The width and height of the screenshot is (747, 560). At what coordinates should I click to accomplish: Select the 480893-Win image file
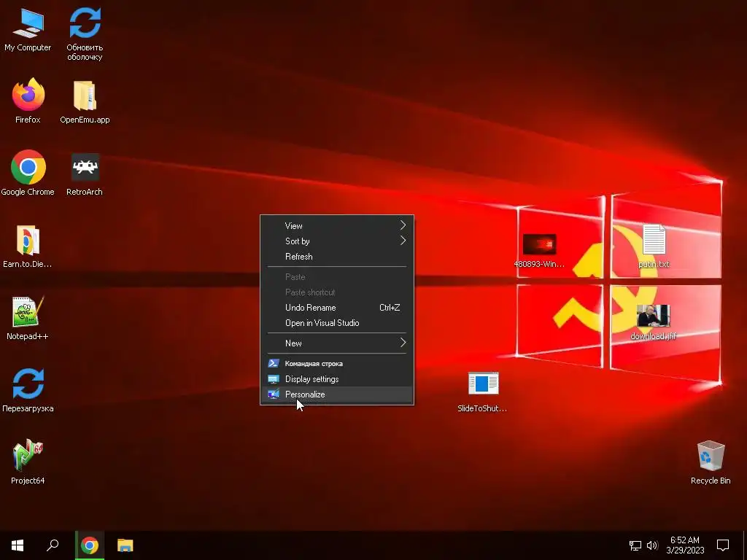coord(539,251)
